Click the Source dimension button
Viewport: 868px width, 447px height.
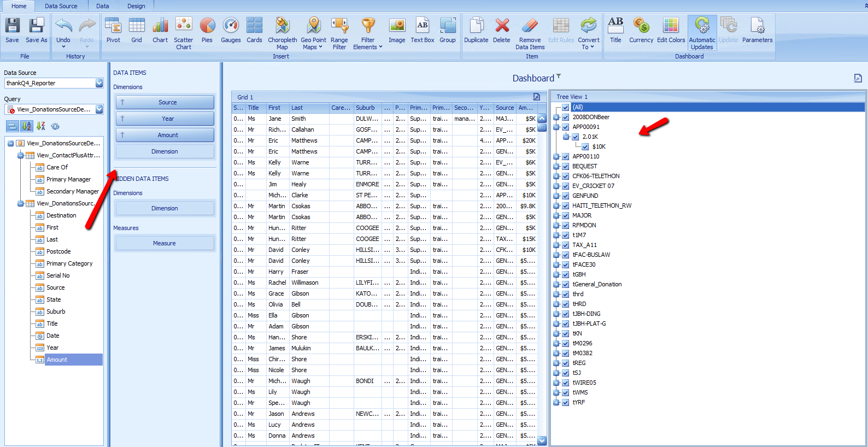(165, 102)
